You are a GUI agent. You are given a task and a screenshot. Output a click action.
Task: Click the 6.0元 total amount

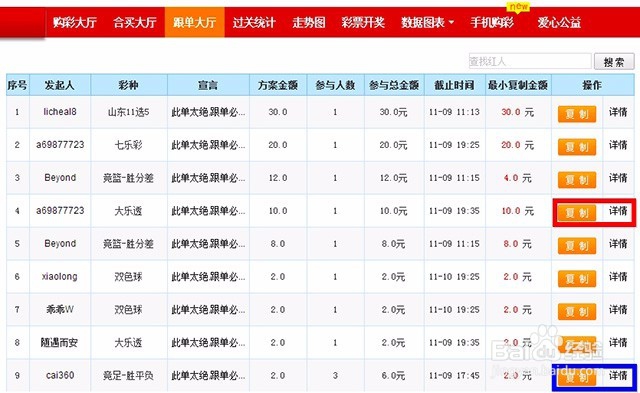click(x=393, y=375)
